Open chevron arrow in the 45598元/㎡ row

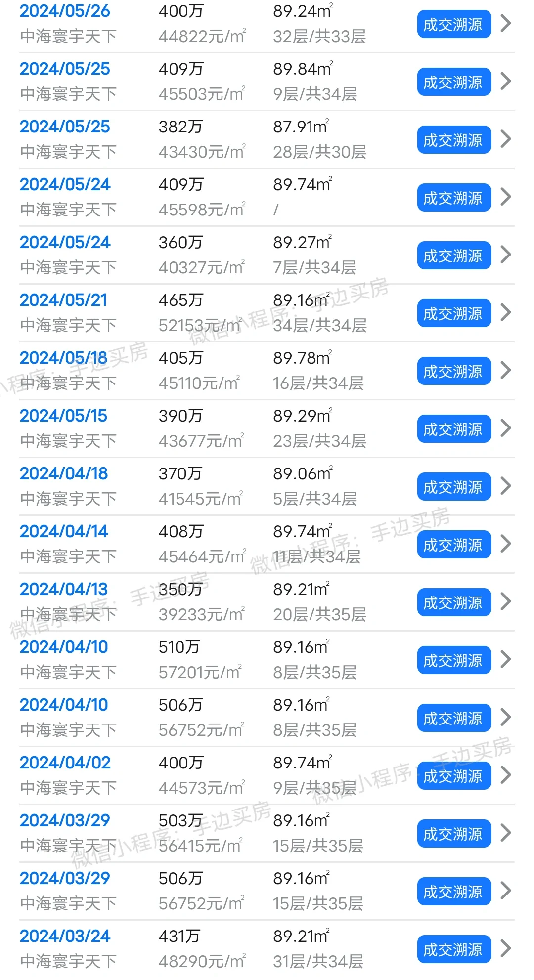[x=505, y=197]
